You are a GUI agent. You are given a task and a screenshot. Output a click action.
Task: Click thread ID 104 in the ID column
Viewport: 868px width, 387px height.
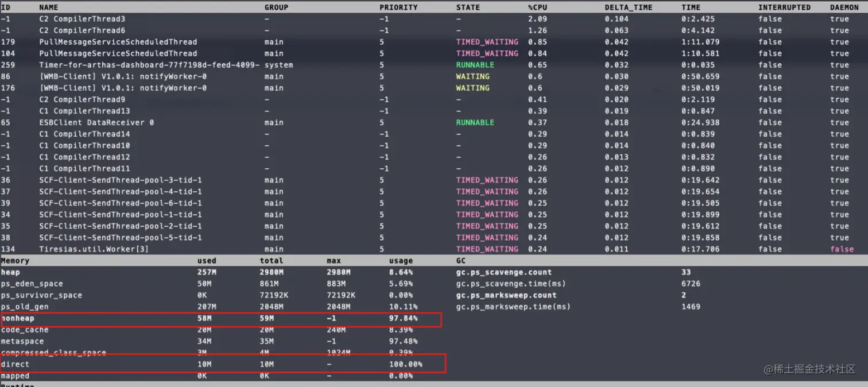8,53
